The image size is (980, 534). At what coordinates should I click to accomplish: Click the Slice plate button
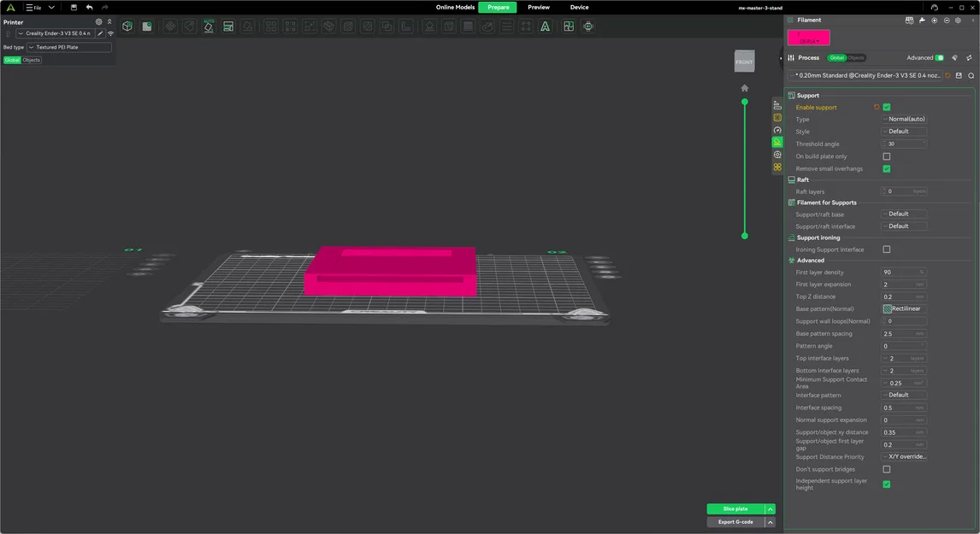[x=735, y=509]
